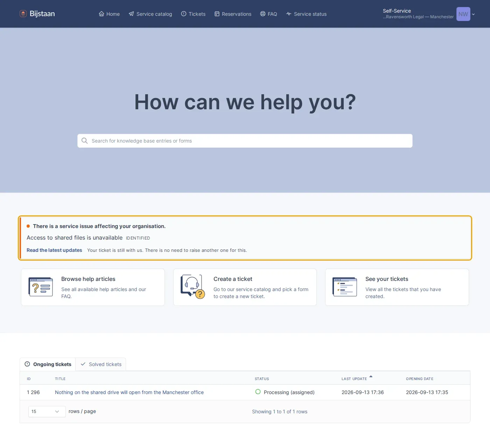Click the Title column header
The image size is (490, 448).
[x=60, y=379]
